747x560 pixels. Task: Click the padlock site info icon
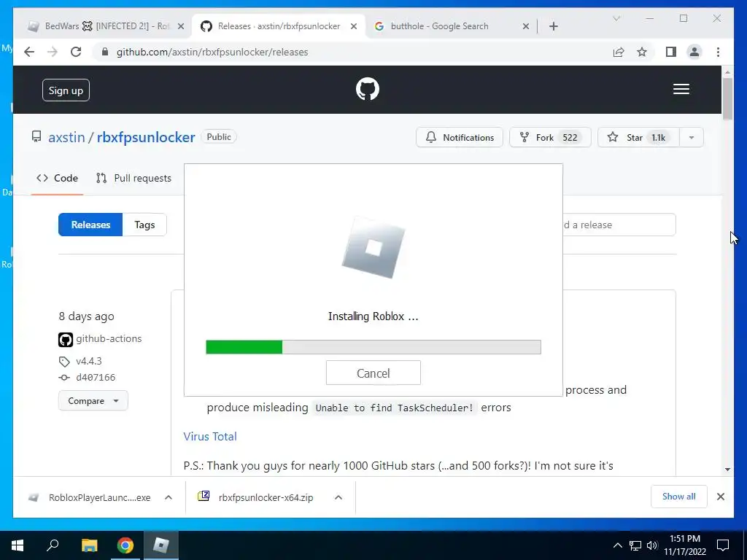pos(105,52)
